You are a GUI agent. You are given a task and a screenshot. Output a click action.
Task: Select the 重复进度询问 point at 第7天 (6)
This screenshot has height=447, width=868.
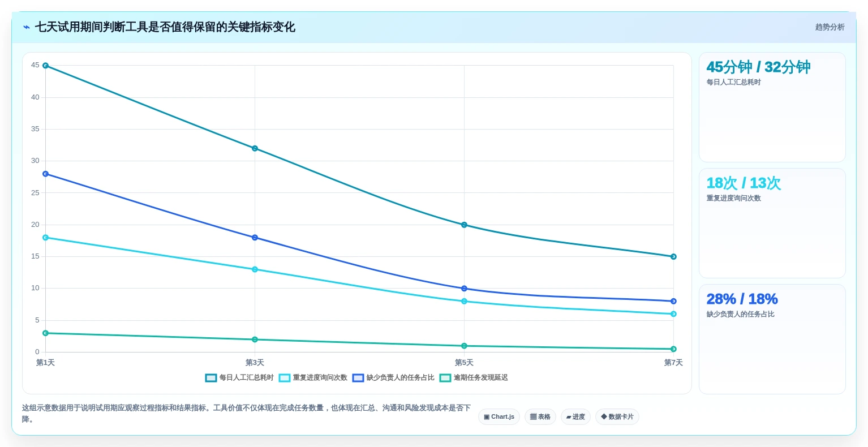[673, 314]
